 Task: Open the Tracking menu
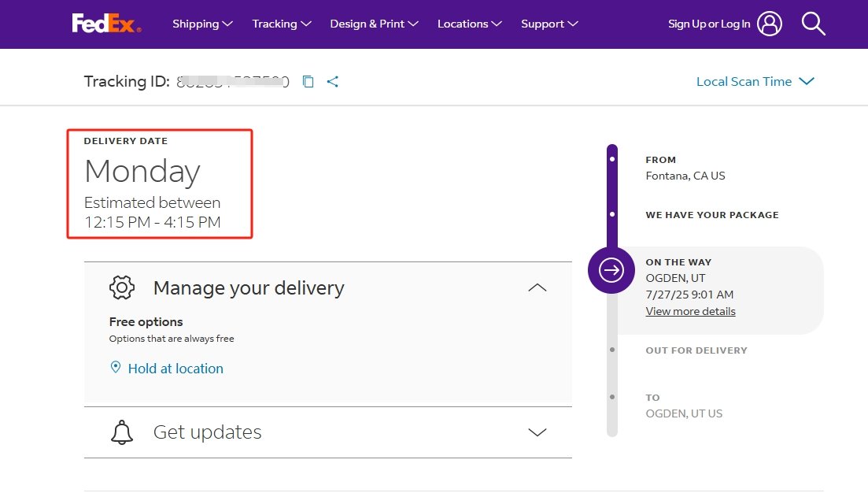(x=282, y=24)
